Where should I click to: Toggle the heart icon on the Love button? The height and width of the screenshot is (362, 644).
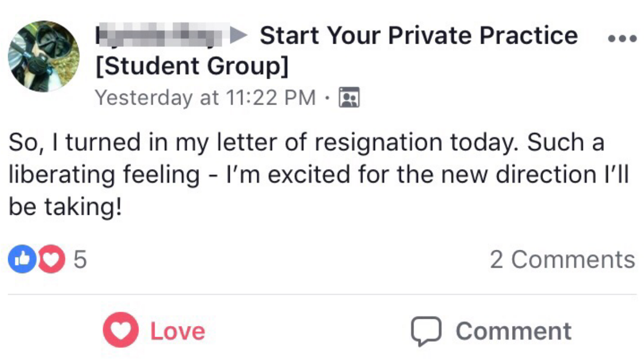pos(121,330)
